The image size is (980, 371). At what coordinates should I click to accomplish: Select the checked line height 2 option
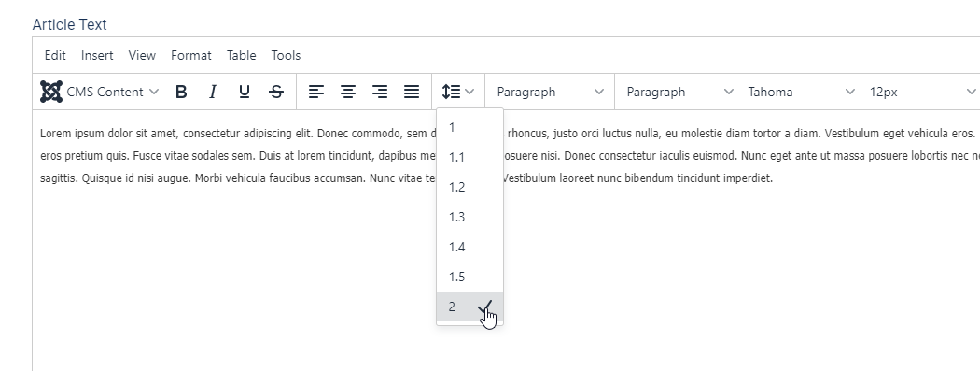pos(470,307)
